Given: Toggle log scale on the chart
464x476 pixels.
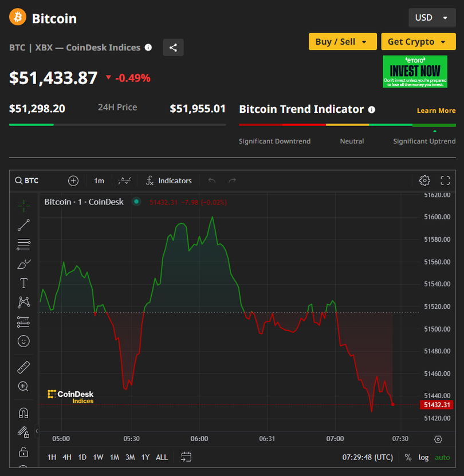Looking at the screenshot, I should pyautogui.click(x=423, y=457).
